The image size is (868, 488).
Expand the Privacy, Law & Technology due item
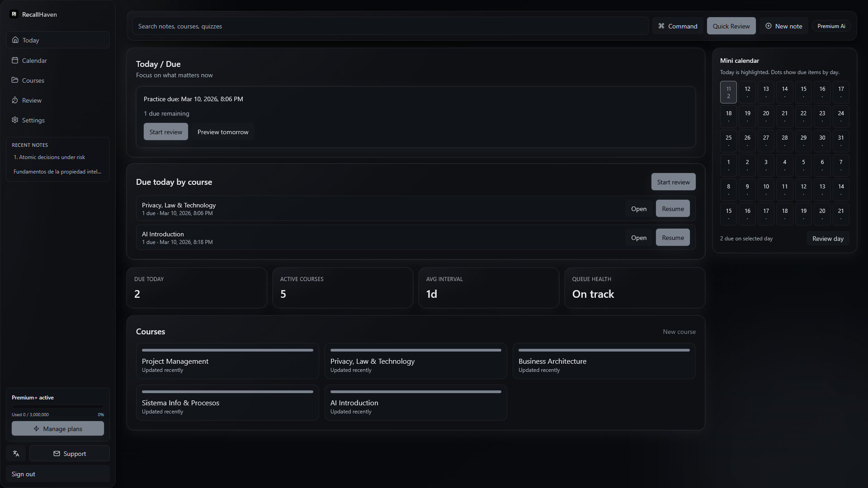click(638, 208)
